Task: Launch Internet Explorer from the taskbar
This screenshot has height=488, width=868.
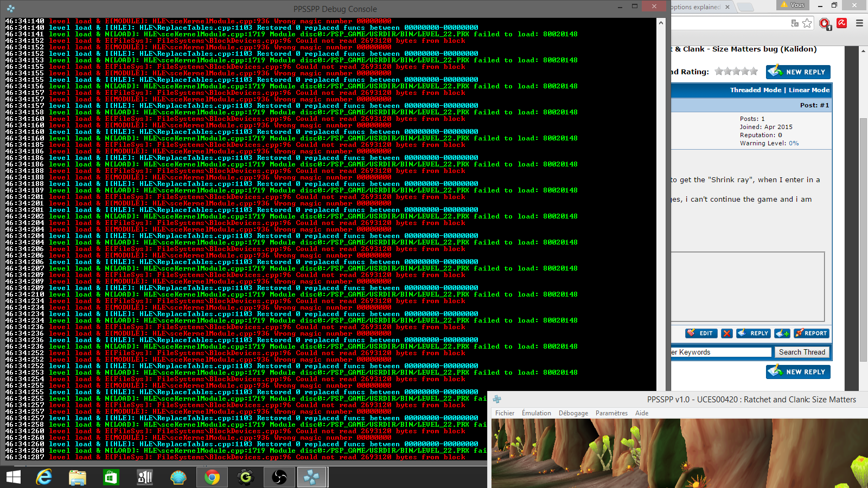Action: pos(44,477)
